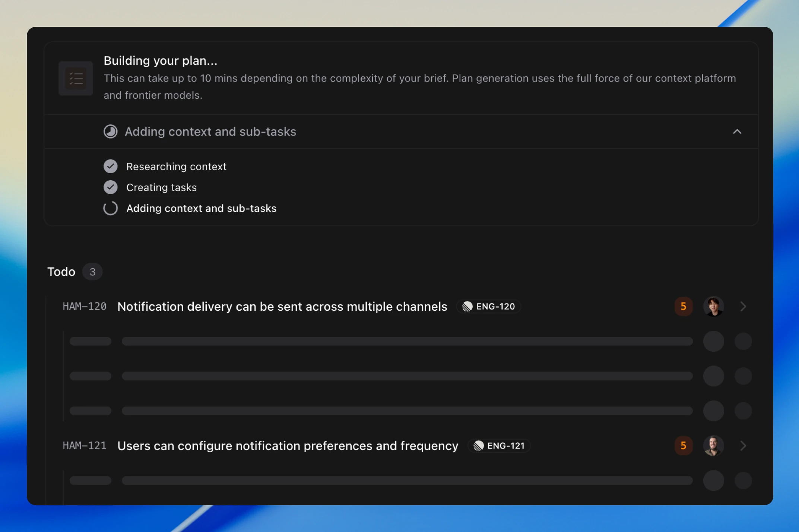The height and width of the screenshot is (532, 799).
Task: Click the assignee avatar on HAM-120
Action: tap(713, 307)
